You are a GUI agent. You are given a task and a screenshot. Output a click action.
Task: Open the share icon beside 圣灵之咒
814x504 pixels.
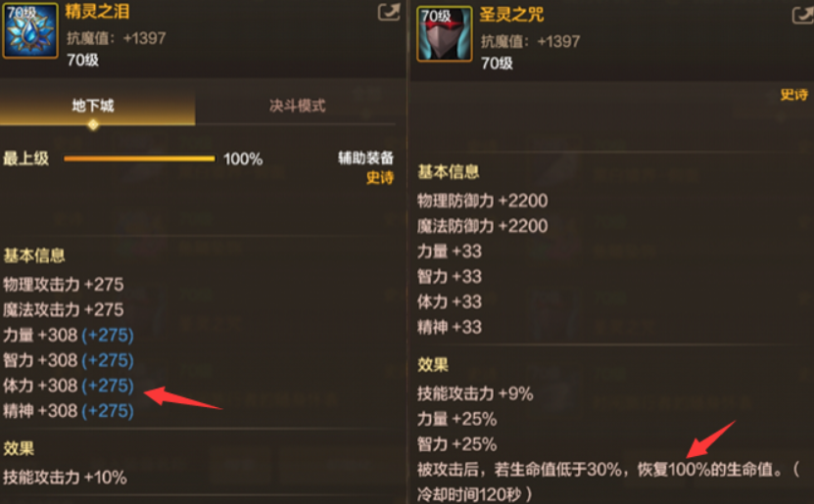(x=802, y=15)
